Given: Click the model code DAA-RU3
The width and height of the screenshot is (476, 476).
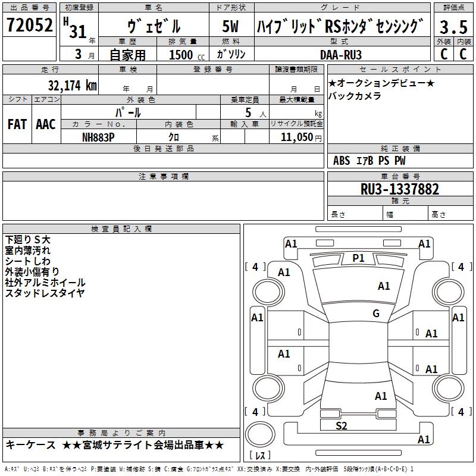Looking at the screenshot, I should 340,55.
